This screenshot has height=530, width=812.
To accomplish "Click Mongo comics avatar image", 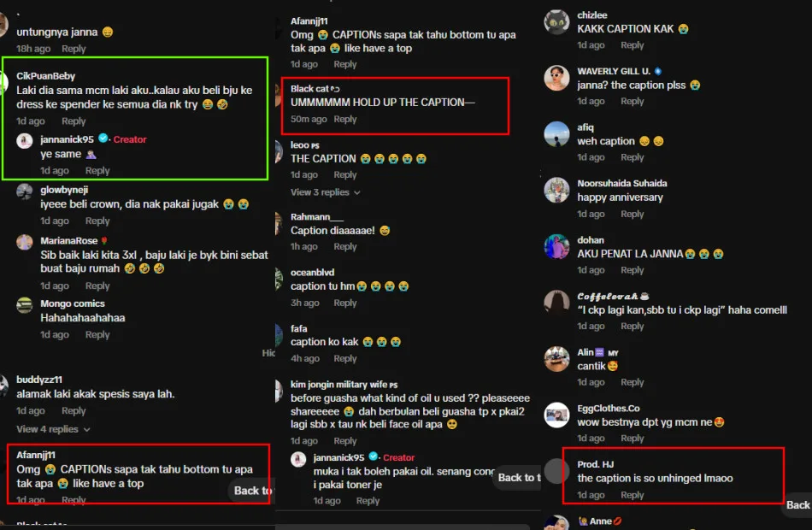I will pos(24,304).
